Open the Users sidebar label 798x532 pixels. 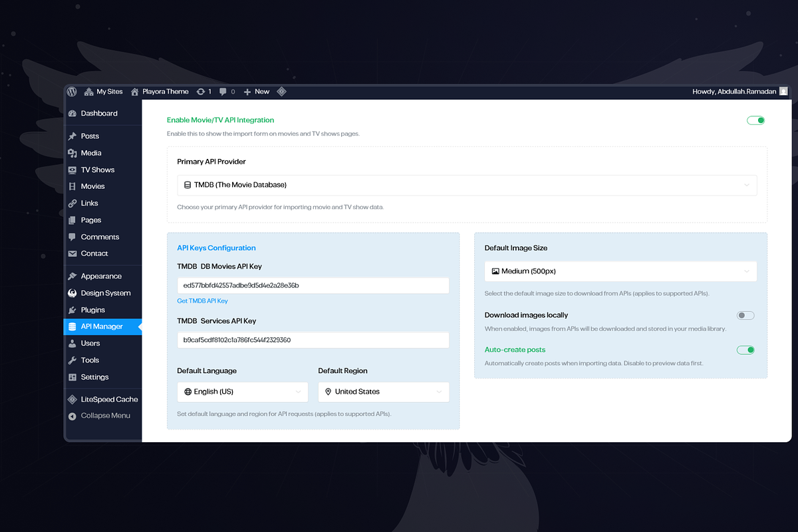90,344
